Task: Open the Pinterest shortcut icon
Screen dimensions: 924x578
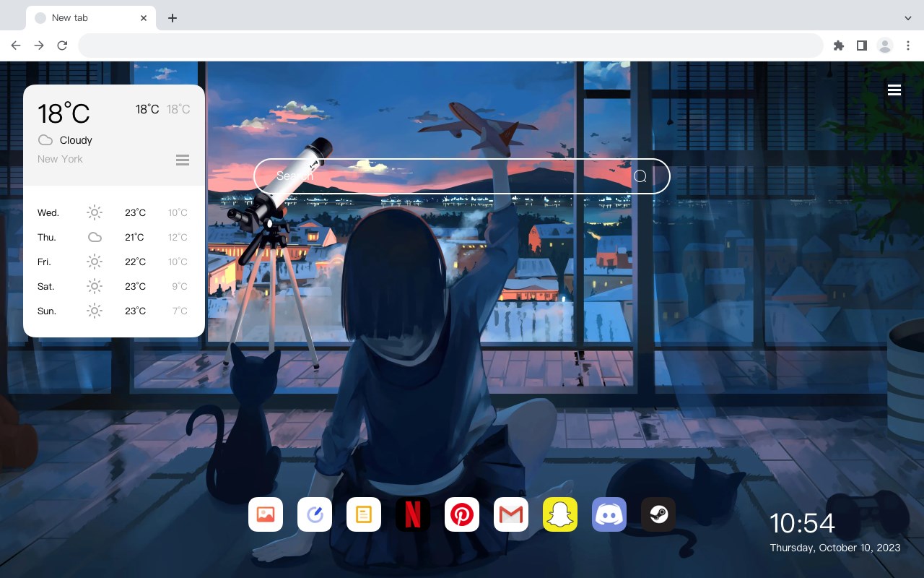Action: 462,514
